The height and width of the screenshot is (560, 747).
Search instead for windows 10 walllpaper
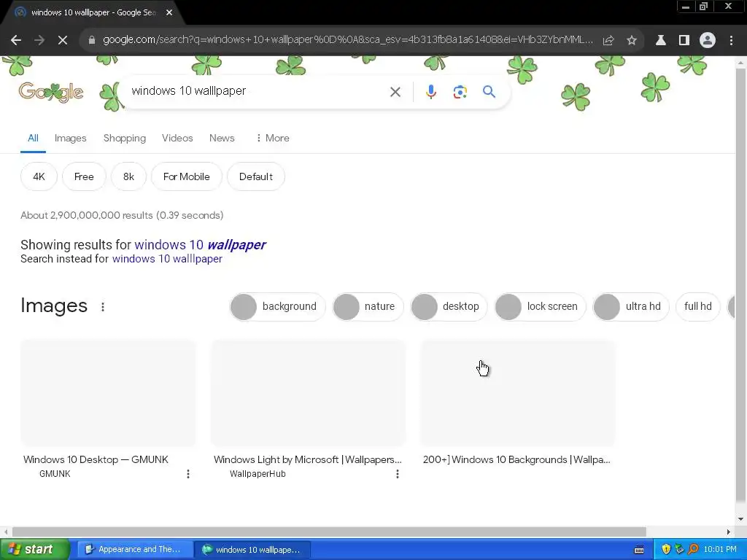pos(167,259)
